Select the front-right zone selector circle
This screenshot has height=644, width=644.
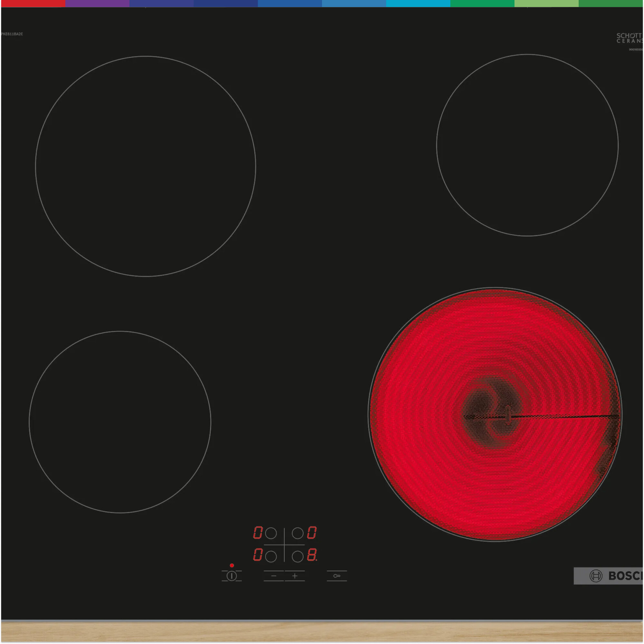point(298,556)
